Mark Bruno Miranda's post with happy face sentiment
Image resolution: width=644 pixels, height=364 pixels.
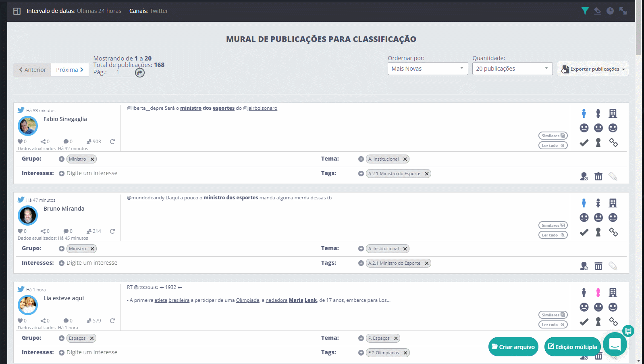pos(613,218)
